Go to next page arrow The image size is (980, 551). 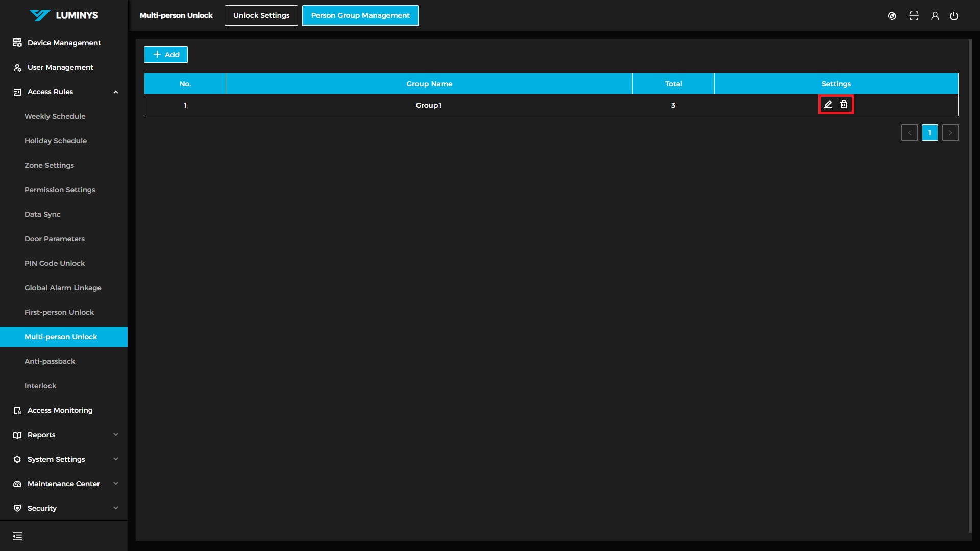pyautogui.click(x=950, y=133)
